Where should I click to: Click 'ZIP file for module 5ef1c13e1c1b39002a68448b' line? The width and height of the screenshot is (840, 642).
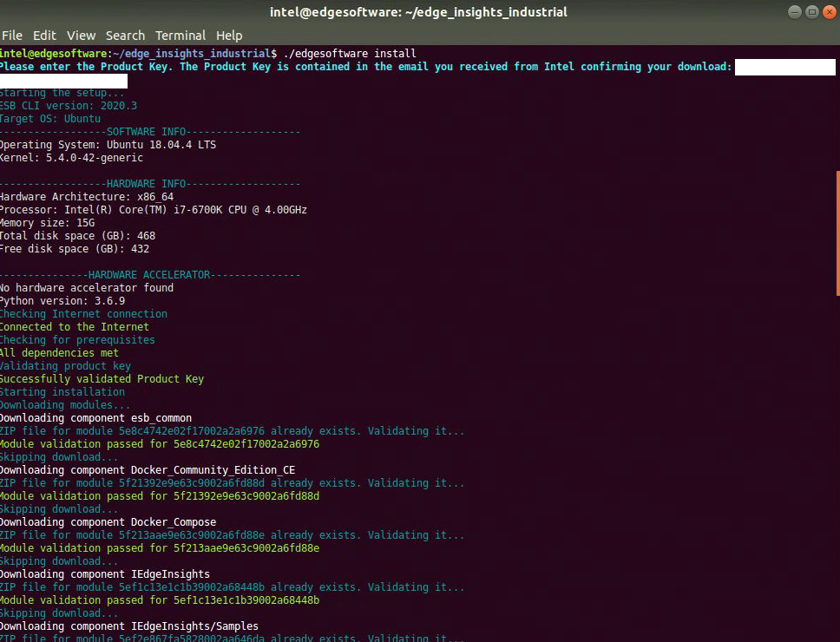click(x=232, y=586)
